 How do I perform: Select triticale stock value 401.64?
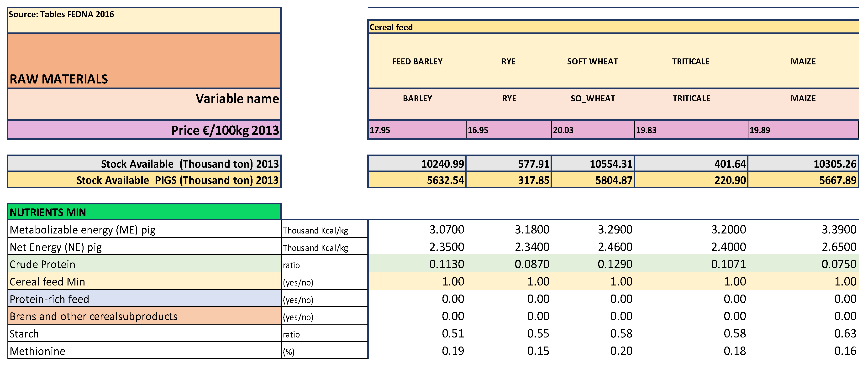(730, 164)
